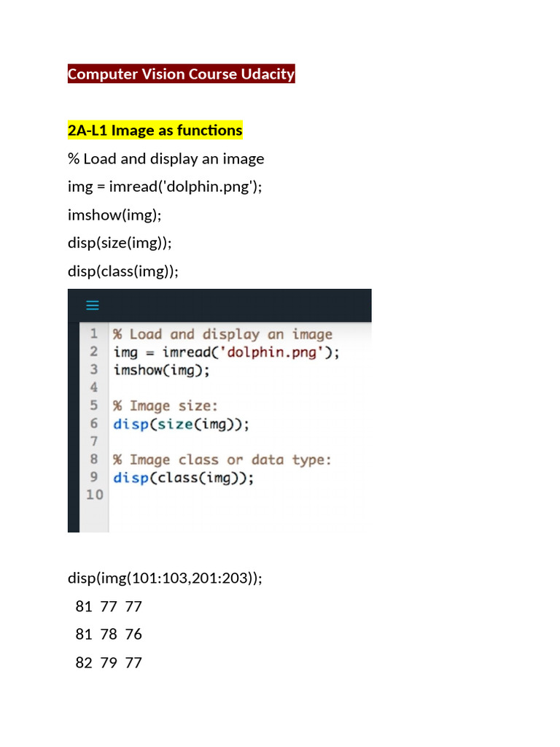Click the '% Image size:' comment in the editor
Image resolution: width=560 pixels, height=747 pixels.
point(165,406)
